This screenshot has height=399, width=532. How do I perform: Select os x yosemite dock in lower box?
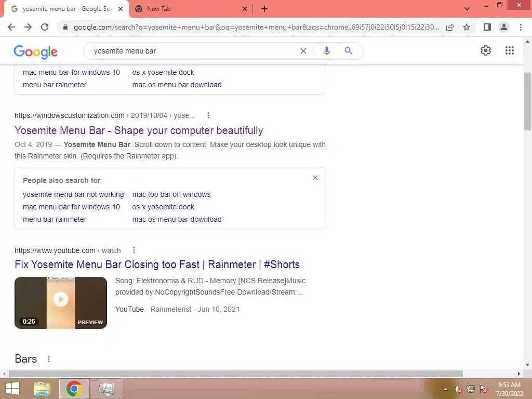point(163,207)
